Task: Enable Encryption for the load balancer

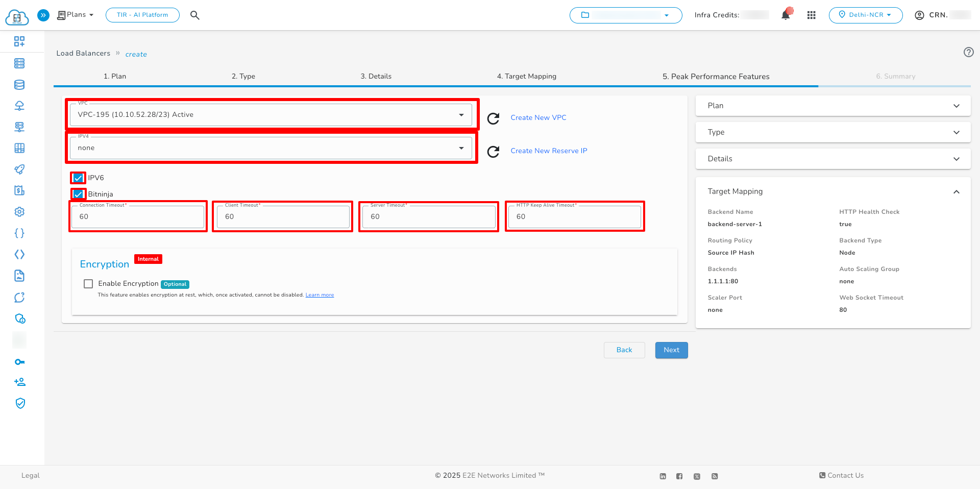Action: 88,283
